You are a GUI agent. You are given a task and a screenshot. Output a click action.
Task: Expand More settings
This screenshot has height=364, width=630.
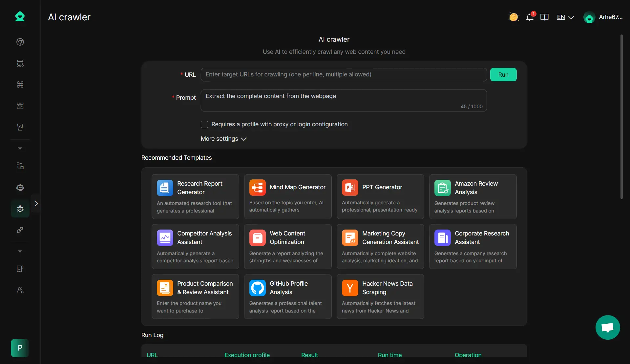pyautogui.click(x=223, y=139)
